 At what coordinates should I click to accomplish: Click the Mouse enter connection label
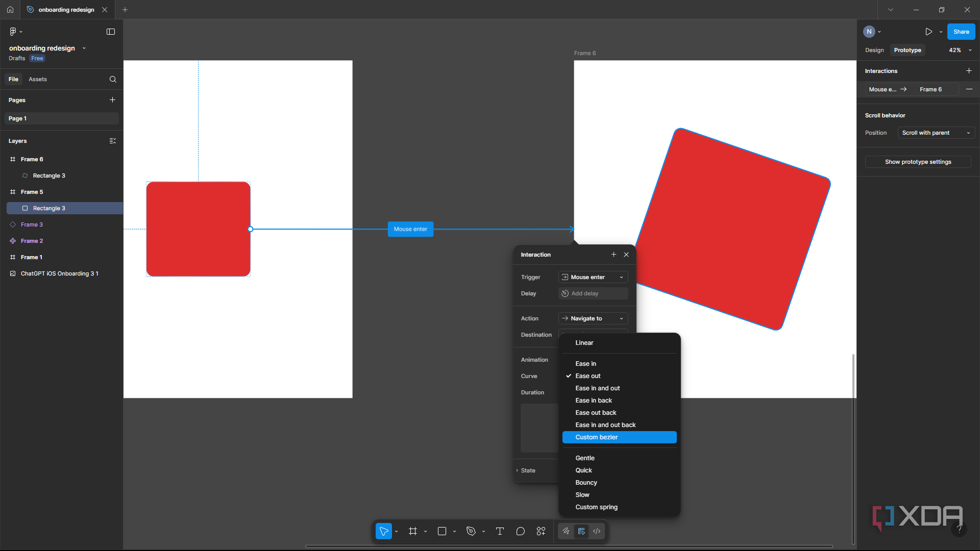410,229
